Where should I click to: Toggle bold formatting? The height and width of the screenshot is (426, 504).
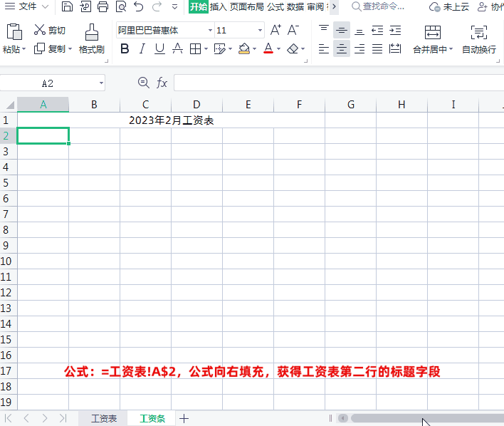tap(125, 49)
